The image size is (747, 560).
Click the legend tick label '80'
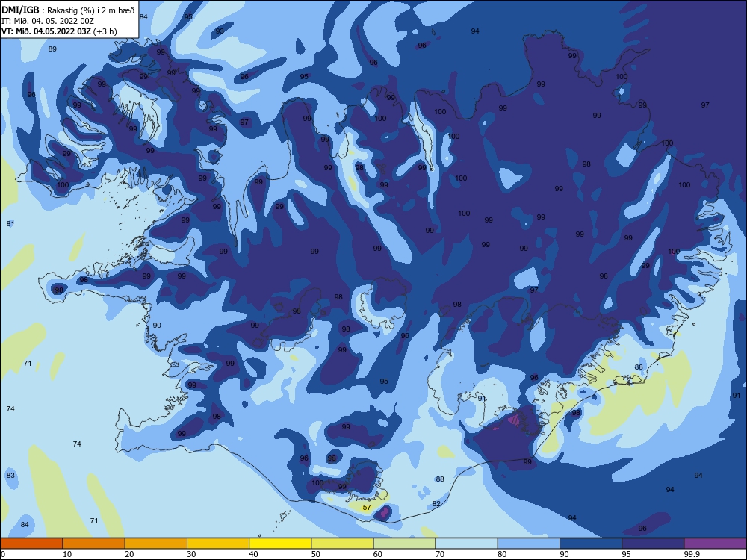point(502,554)
